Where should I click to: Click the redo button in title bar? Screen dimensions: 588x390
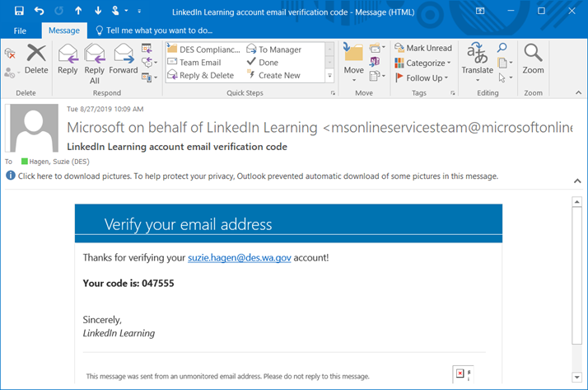pyautogui.click(x=58, y=11)
